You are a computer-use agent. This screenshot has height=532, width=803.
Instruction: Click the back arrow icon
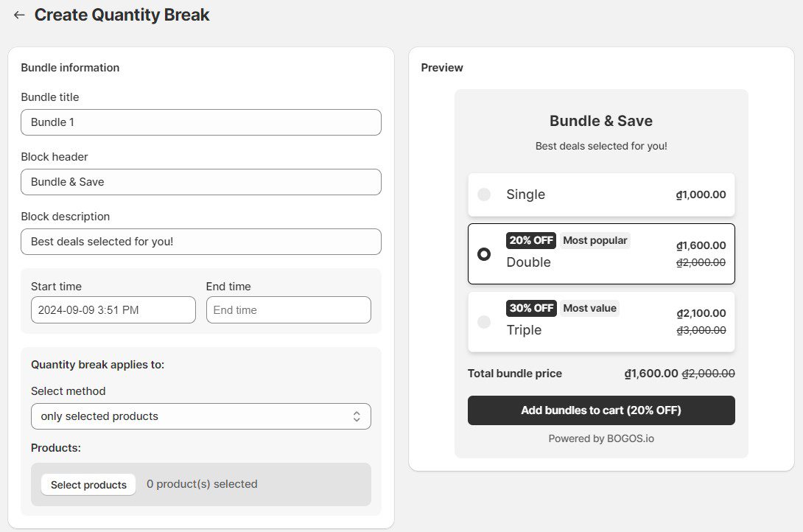pyautogui.click(x=19, y=15)
